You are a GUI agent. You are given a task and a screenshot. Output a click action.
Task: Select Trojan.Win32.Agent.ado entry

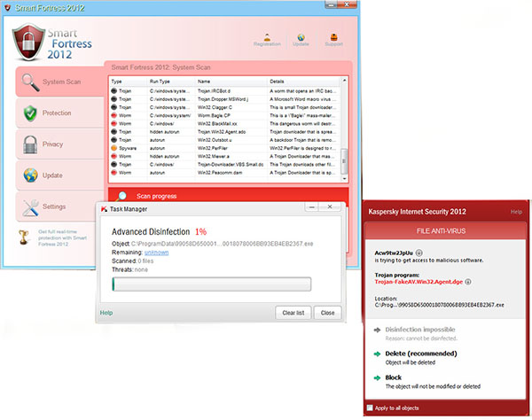pyautogui.click(x=224, y=131)
